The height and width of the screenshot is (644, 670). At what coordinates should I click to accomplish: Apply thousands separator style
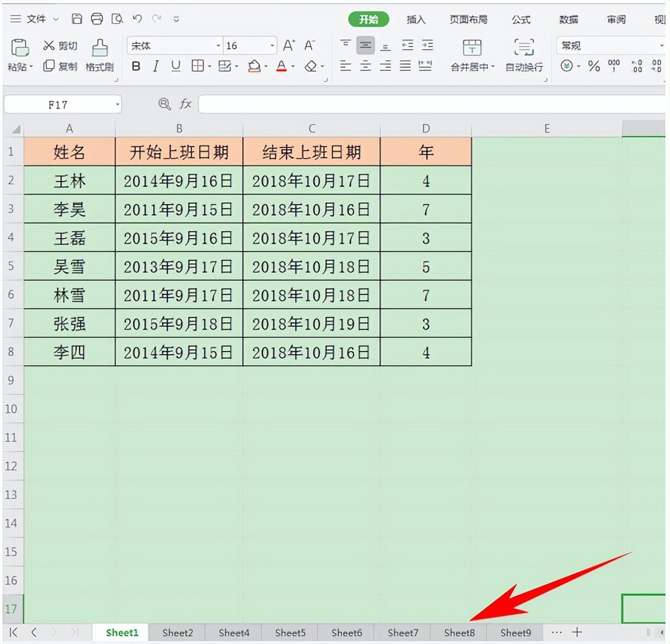point(614,66)
